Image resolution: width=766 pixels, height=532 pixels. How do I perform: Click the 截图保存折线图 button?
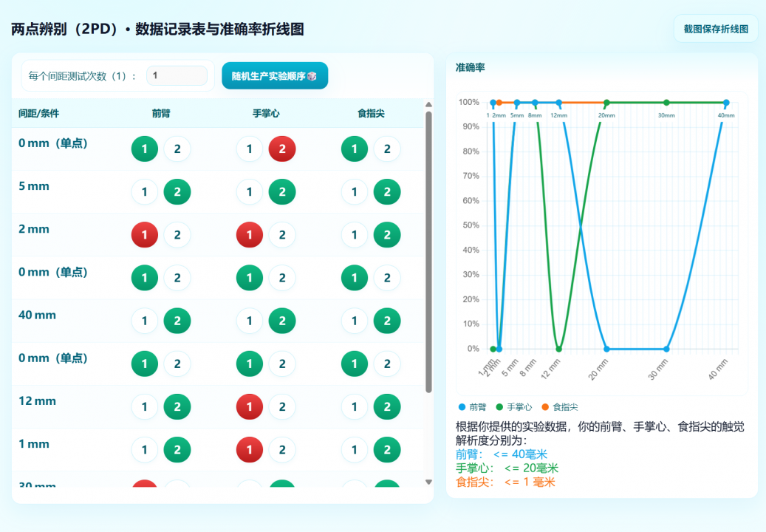tap(715, 29)
